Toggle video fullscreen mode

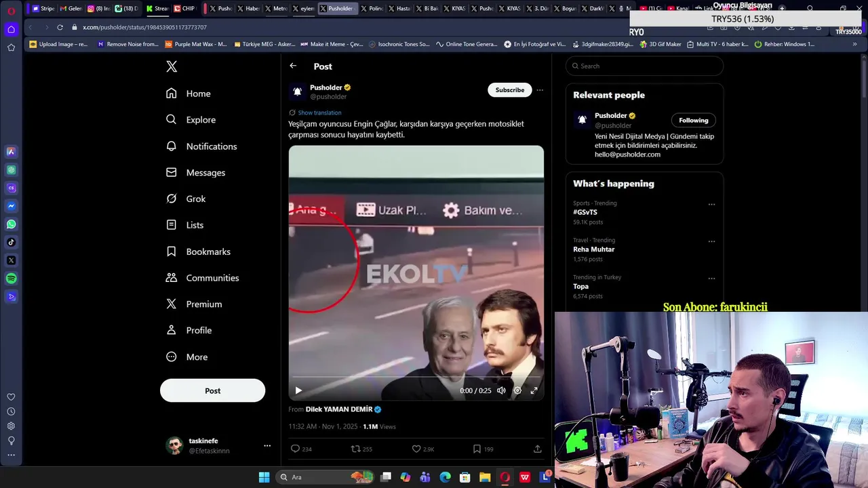click(534, 390)
